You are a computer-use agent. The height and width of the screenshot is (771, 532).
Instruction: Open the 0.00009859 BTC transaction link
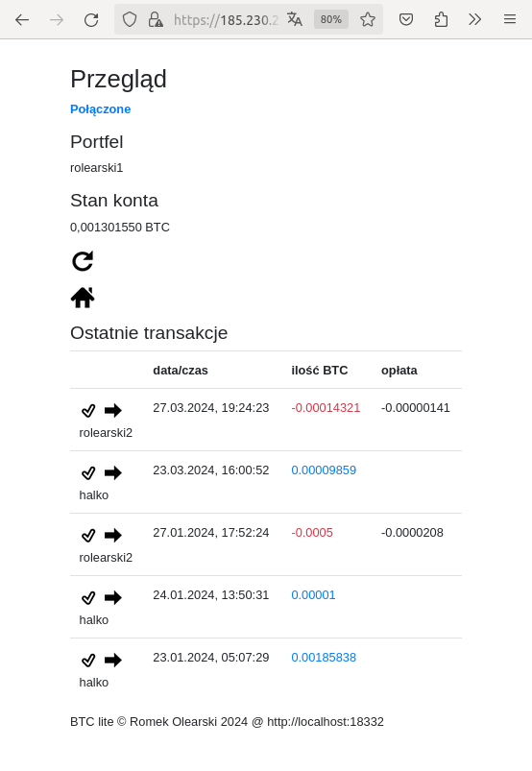[x=324, y=470]
